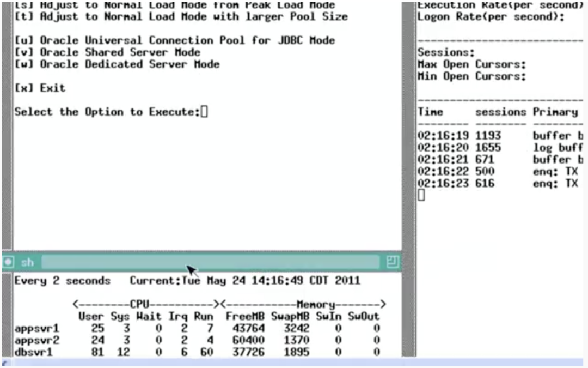Image resolution: width=588 pixels, height=368 pixels.
Task: Click the appsvr2 row label
Action: tap(37, 341)
